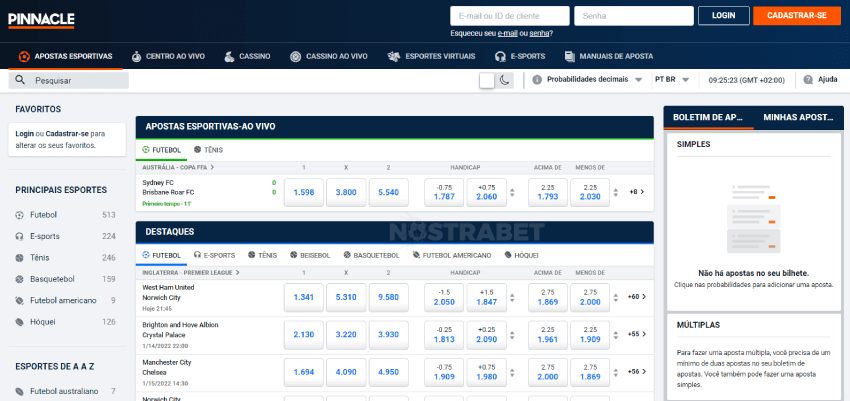Select handicap -1.5 at 2.050 for West Ham

click(x=445, y=297)
